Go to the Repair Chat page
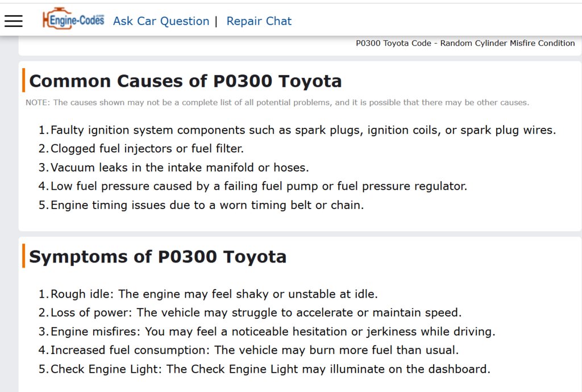The height and width of the screenshot is (392, 582). pos(259,21)
